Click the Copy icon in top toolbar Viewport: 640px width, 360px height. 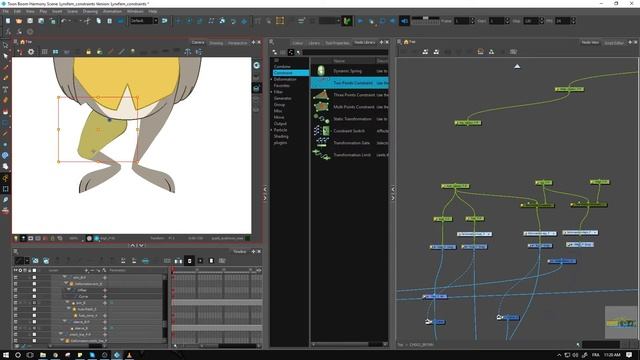tap(98, 21)
